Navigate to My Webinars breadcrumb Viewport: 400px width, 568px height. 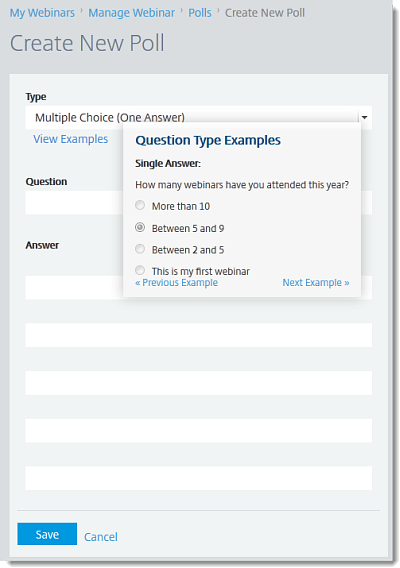42,13
